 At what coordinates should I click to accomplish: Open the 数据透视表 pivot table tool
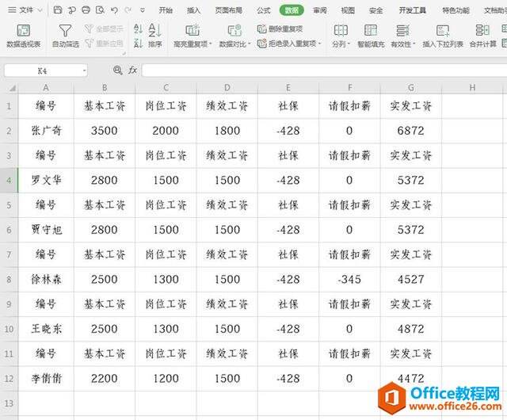(x=24, y=36)
